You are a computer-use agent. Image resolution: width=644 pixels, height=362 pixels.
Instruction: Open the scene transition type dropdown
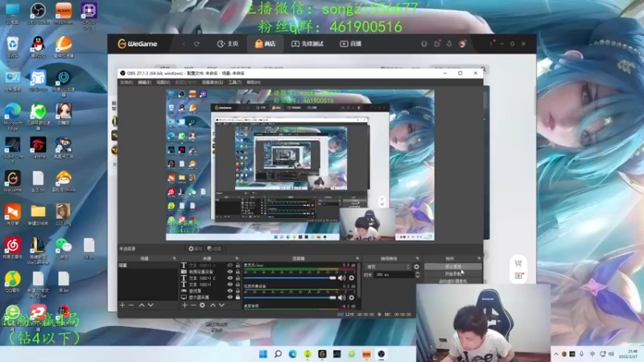388,267
